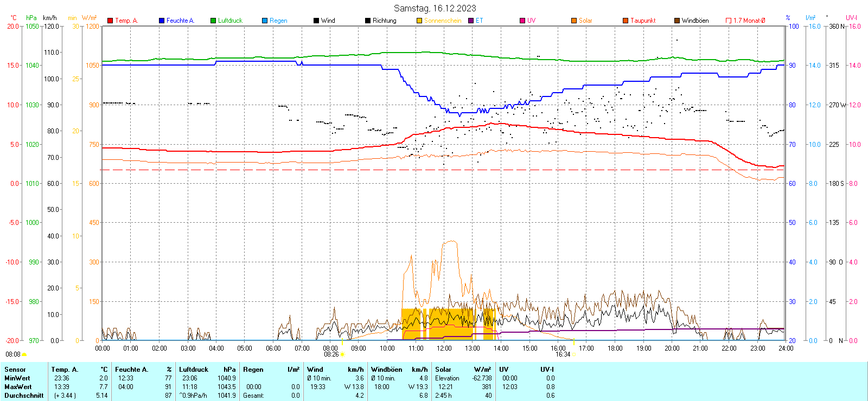The width and height of the screenshot is (868, 401).
Task: Click the Solar legend label
Action: pos(585,21)
